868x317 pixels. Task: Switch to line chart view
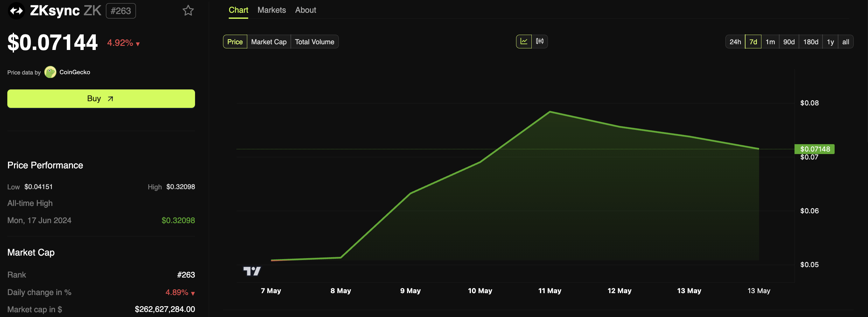point(524,41)
